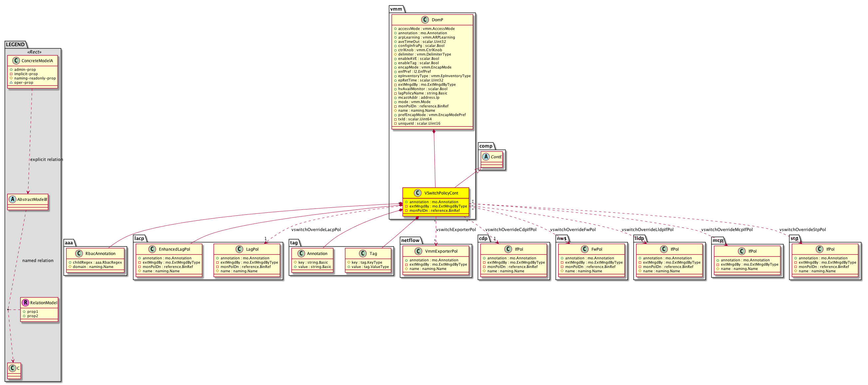Click the VSwitchPolicyCont class icon
868x385 pixels.
tap(418, 193)
